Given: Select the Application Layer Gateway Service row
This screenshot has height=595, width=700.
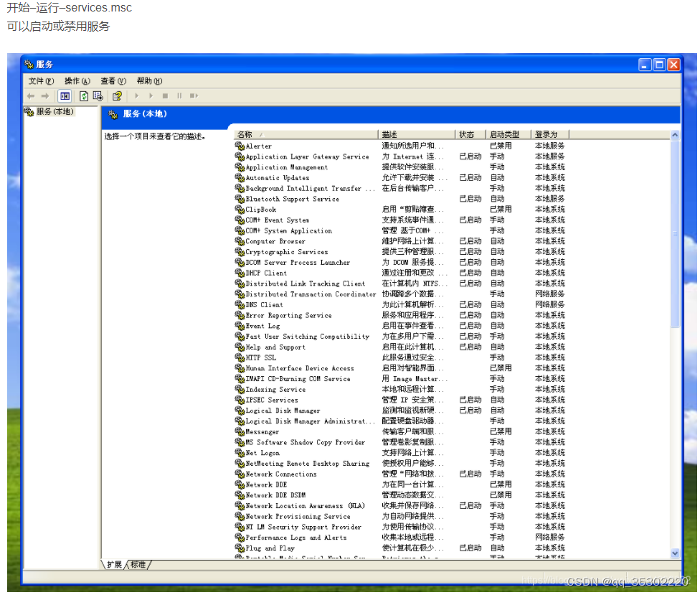Looking at the screenshot, I should [x=400, y=156].
